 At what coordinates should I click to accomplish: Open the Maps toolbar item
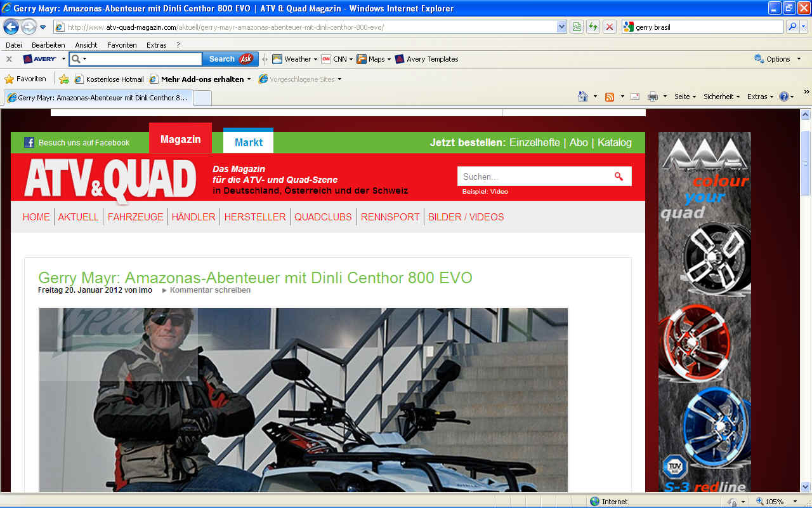(374, 59)
